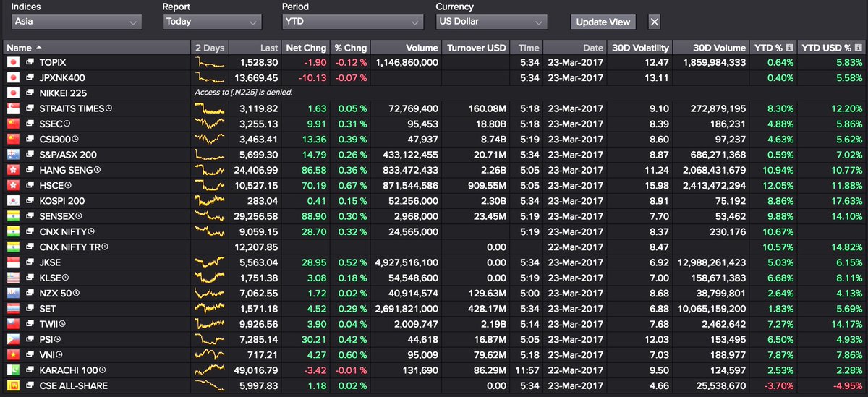This screenshot has width=868, height=397.
Task: Open the window icon beside JKSE
Action: (x=30, y=262)
